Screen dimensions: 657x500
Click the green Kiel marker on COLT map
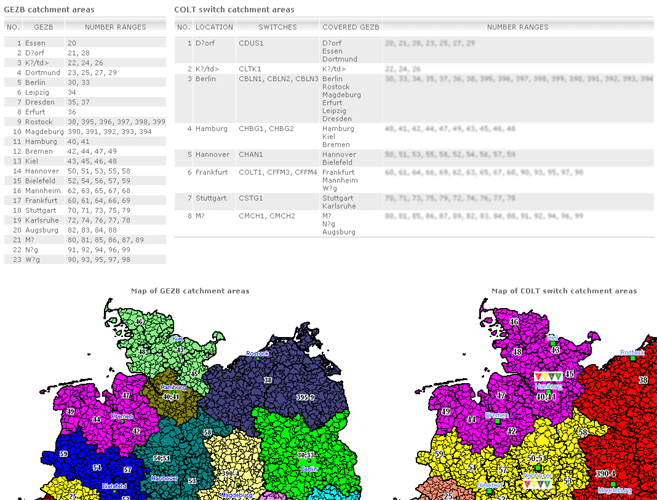[x=553, y=341]
